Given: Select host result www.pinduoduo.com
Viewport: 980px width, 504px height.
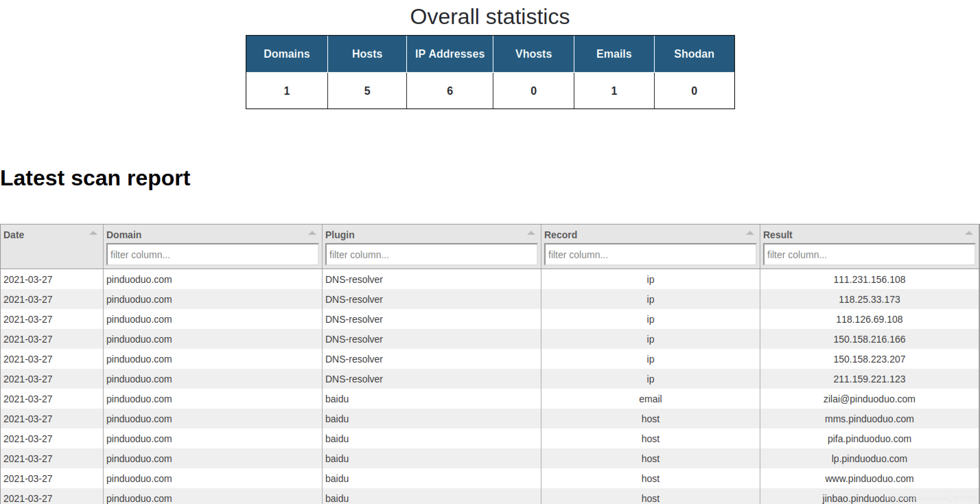Looking at the screenshot, I should tap(869, 479).
